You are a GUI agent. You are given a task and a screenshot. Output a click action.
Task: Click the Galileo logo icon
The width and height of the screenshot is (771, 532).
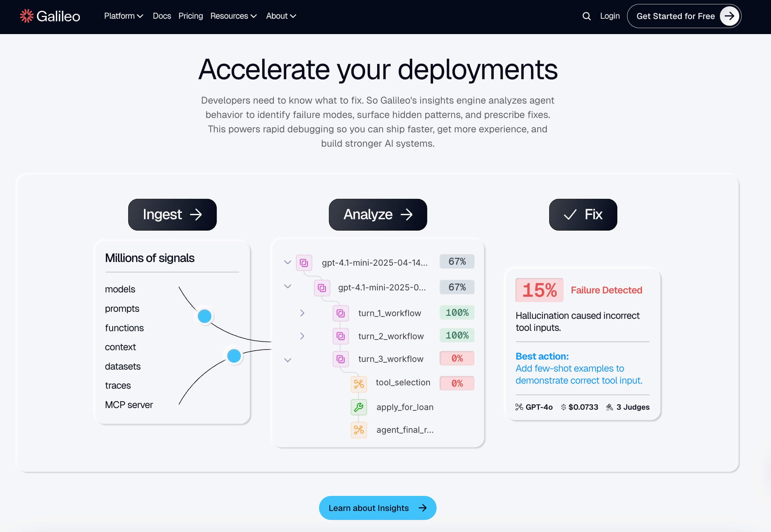tap(27, 16)
